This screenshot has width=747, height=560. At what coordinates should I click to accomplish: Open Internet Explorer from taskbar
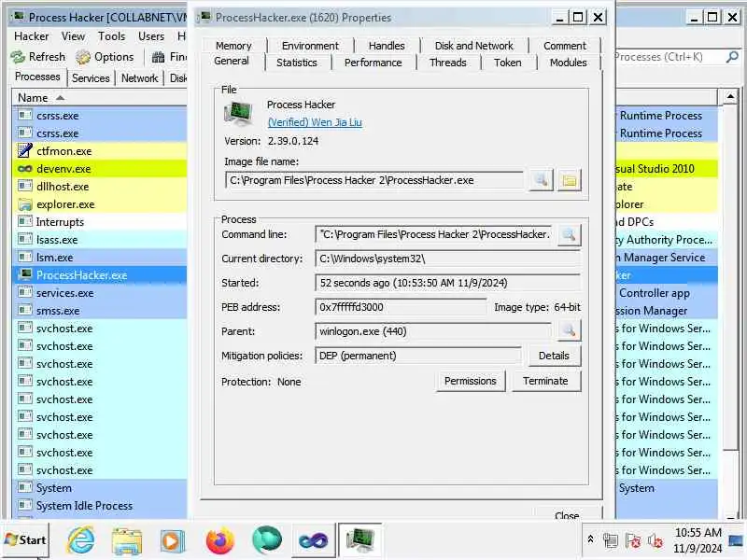click(81, 541)
